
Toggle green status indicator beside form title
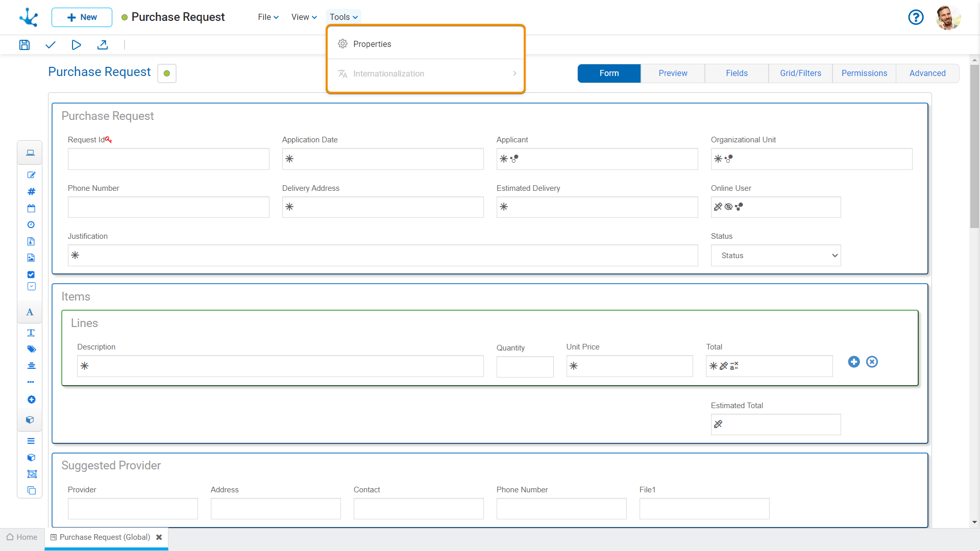(167, 73)
